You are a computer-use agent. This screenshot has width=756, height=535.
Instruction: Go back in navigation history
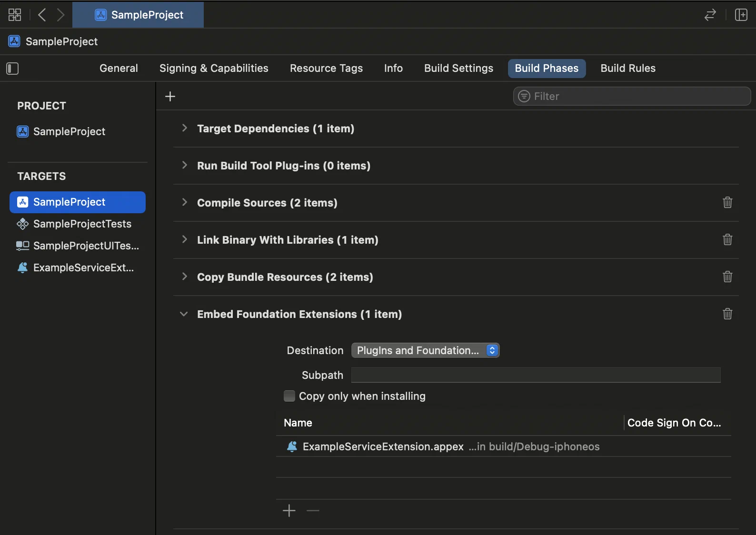click(x=42, y=15)
